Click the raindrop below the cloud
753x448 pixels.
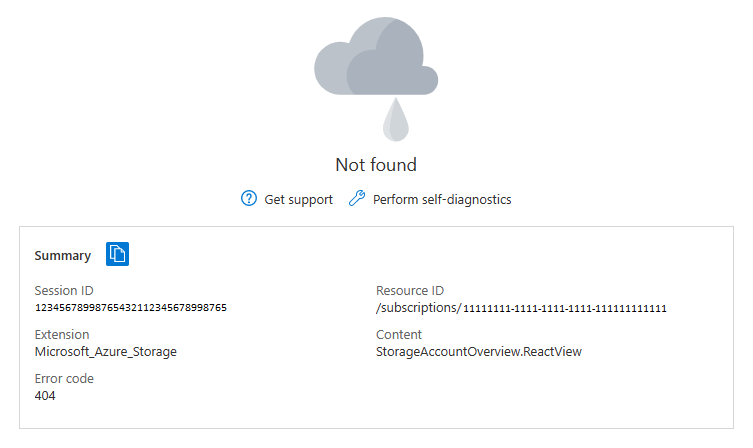[x=396, y=118]
